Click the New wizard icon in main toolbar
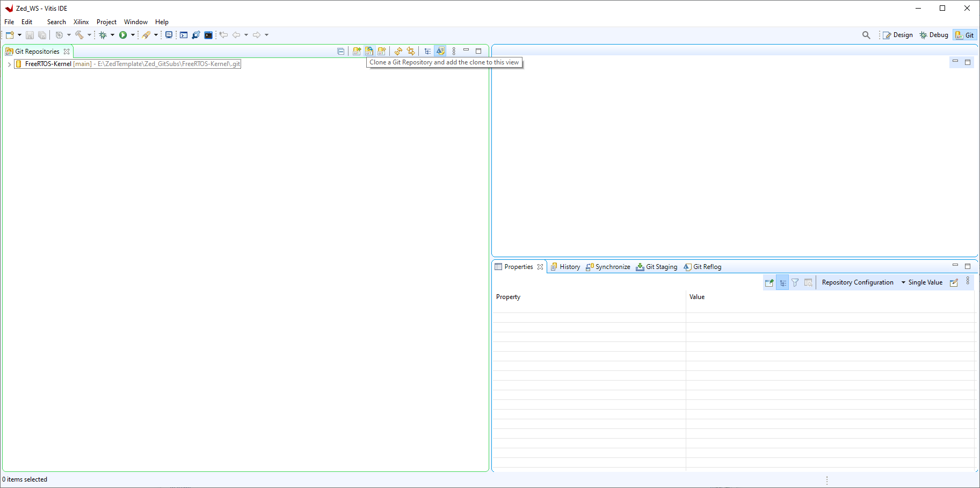 pyautogui.click(x=10, y=35)
